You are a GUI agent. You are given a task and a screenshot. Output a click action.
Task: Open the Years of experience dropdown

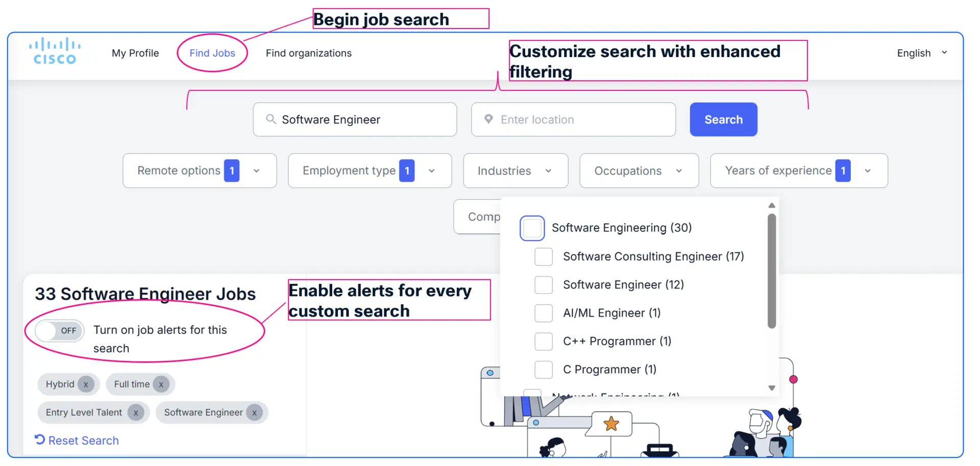click(x=799, y=170)
